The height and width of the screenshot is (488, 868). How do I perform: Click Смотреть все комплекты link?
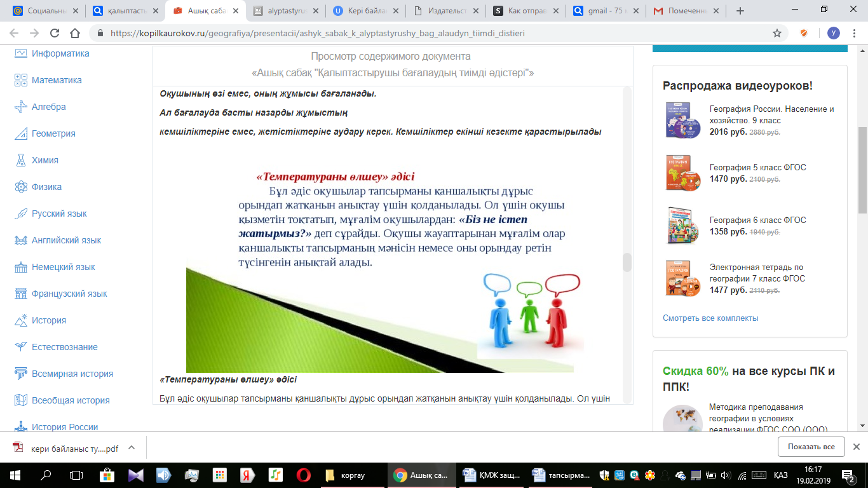click(710, 318)
